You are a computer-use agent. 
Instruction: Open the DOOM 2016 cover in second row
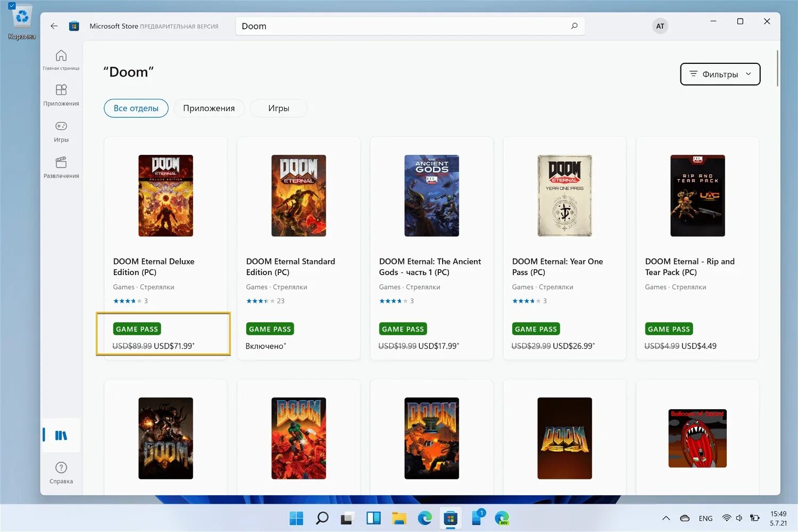[x=165, y=438]
